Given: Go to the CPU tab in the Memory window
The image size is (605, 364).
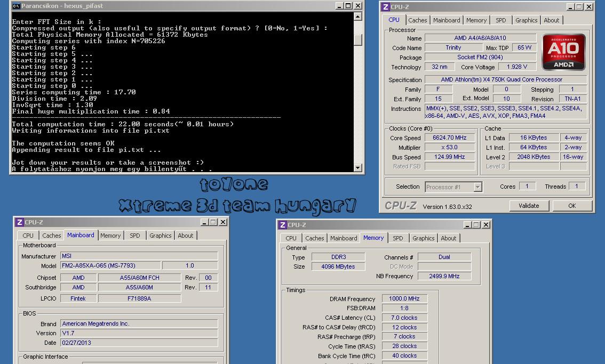Looking at the screenshot, I should (291, 238).
